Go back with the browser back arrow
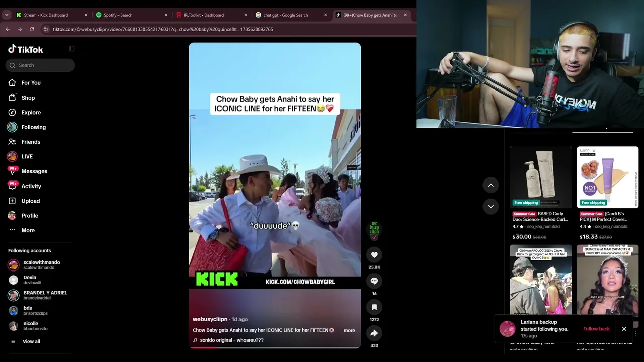This screenshot has width=644, height=362. (8, 29)
